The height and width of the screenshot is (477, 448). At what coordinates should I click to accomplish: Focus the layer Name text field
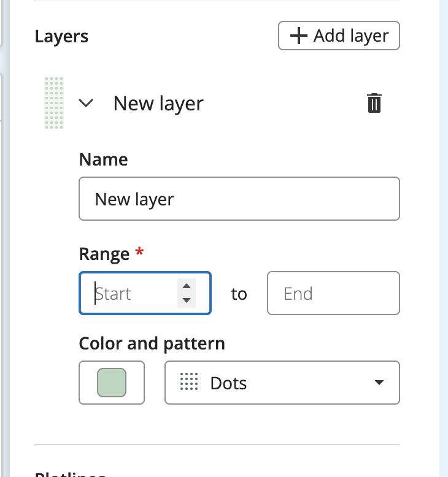[x=239, y=199]
